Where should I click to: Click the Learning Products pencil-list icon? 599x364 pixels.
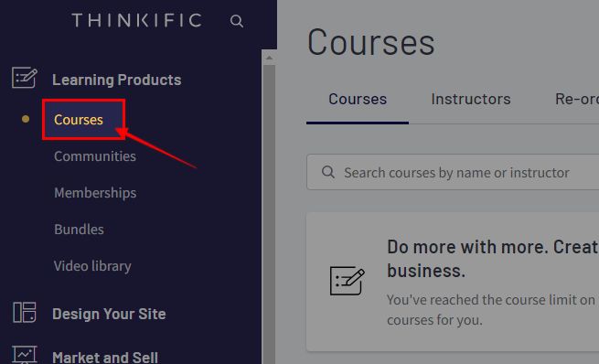pyautogui.click(x=25, y=78)
